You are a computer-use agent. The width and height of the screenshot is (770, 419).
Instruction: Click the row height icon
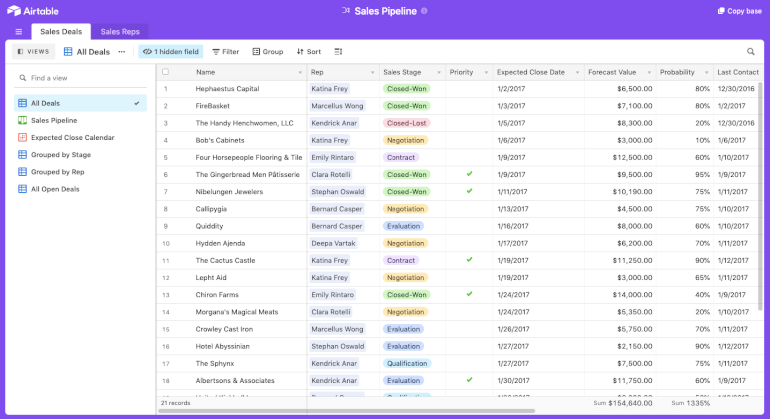tap(338, 52)
